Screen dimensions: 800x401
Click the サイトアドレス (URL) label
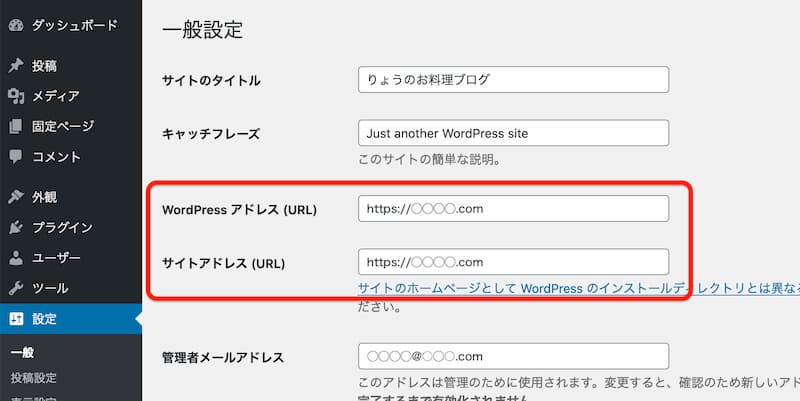(223, 263)
